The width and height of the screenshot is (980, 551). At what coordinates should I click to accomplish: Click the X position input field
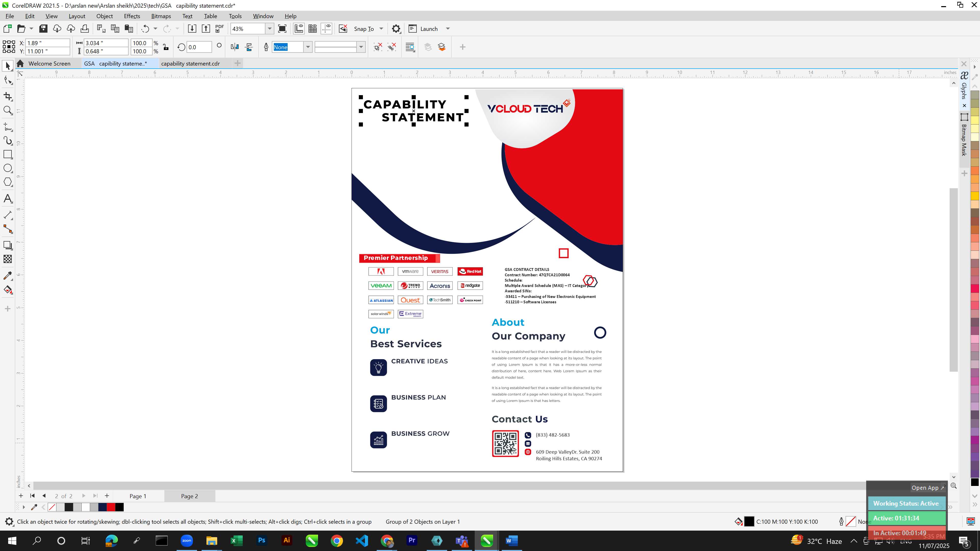pyautogui.click(x=47, y=43)
